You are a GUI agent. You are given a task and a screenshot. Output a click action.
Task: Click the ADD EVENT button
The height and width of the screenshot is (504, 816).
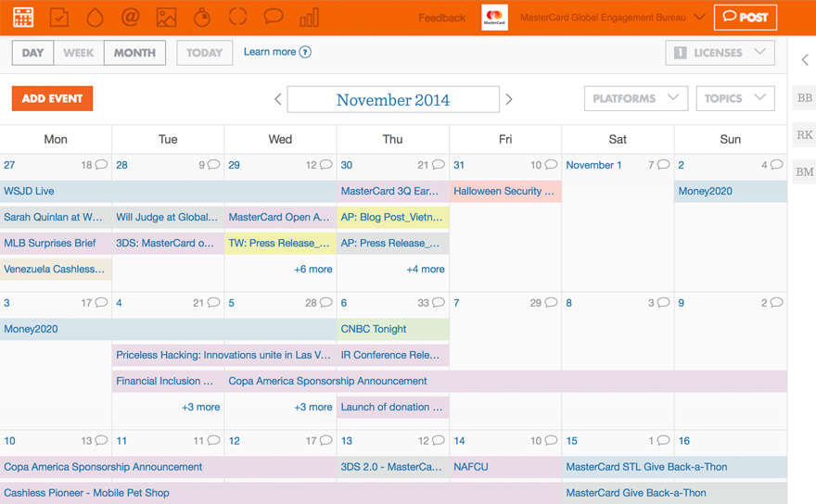pos(52,98)
